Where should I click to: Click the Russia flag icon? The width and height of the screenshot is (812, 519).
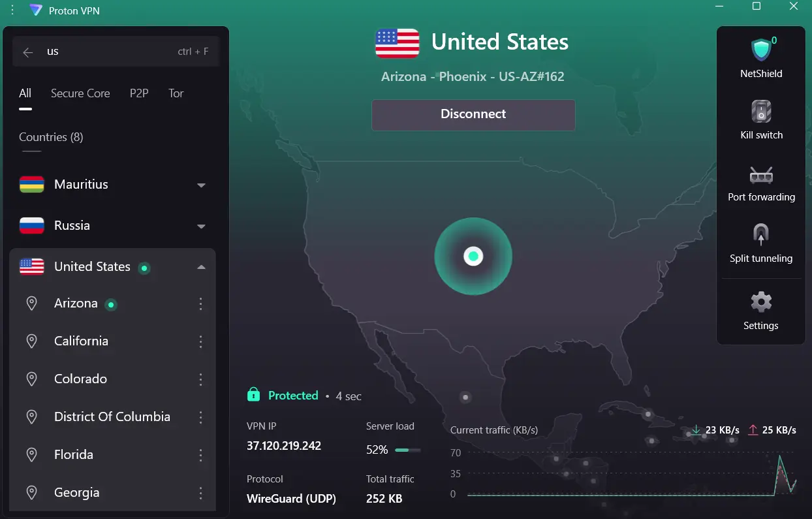pos(32,226)
